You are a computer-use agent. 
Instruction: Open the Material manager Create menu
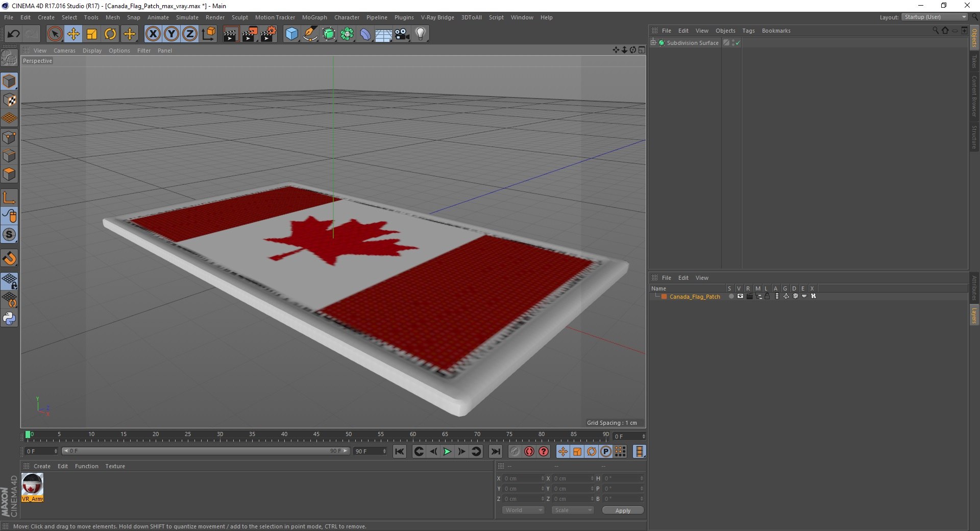(42, 466)
